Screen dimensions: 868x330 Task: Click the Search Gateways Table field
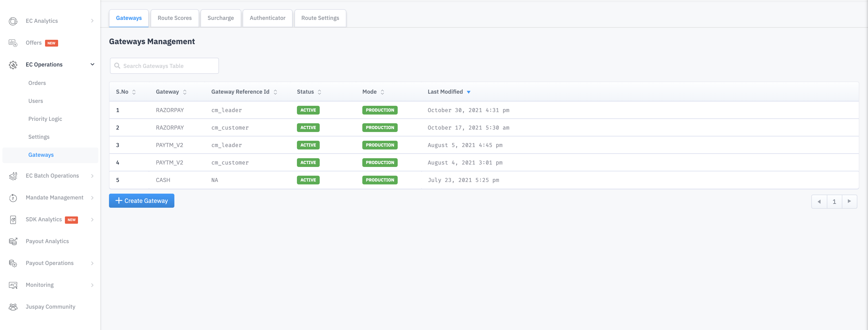pyautogui.click(x=164, y=66)
